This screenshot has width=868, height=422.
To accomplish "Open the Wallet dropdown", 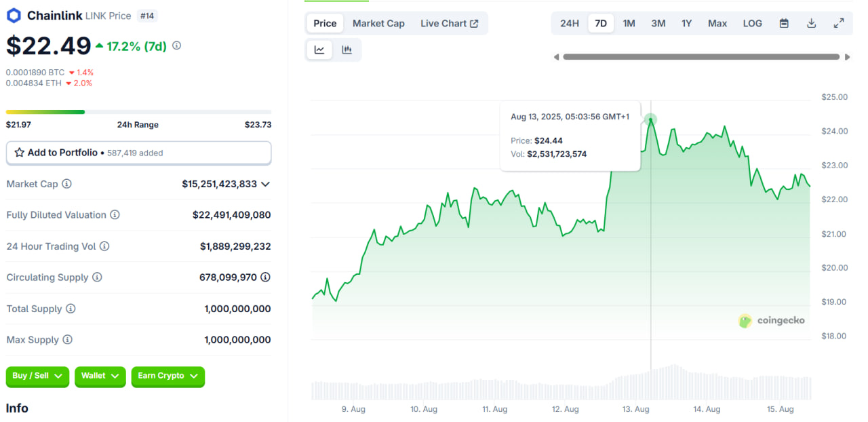I will [x=100, y=376].
